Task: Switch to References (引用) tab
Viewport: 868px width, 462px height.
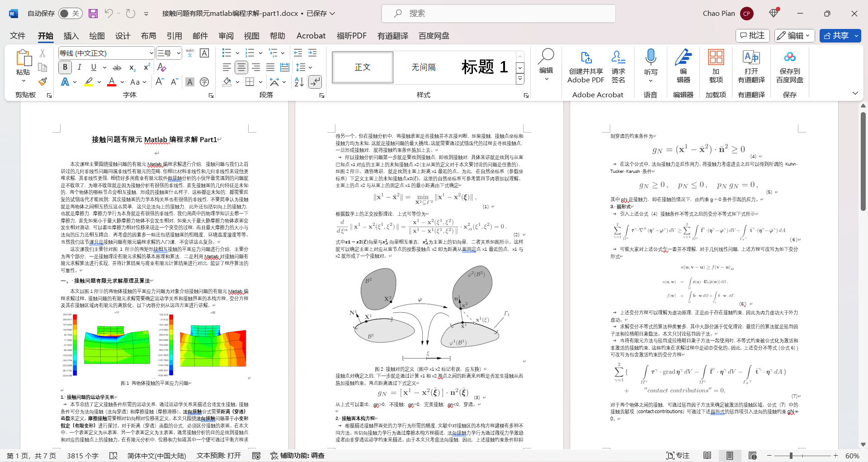Action: (x=174, y=36)
